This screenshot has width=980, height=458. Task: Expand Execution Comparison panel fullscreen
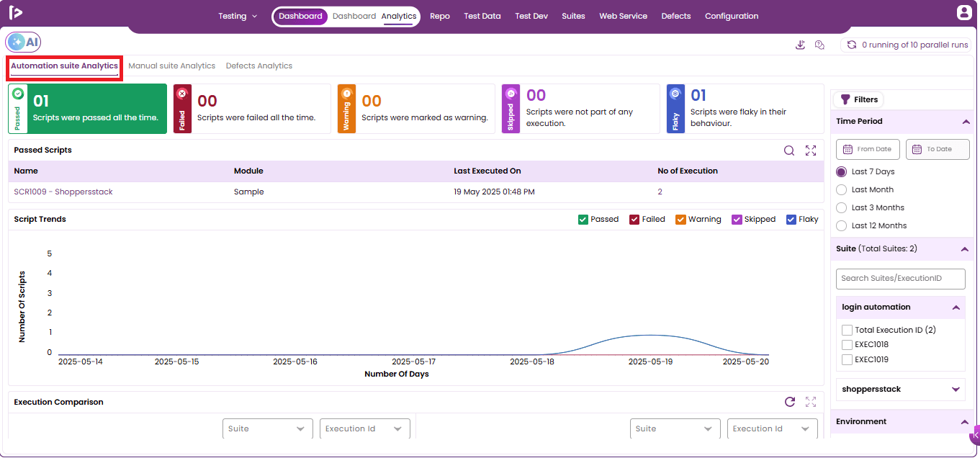[811, 402]
